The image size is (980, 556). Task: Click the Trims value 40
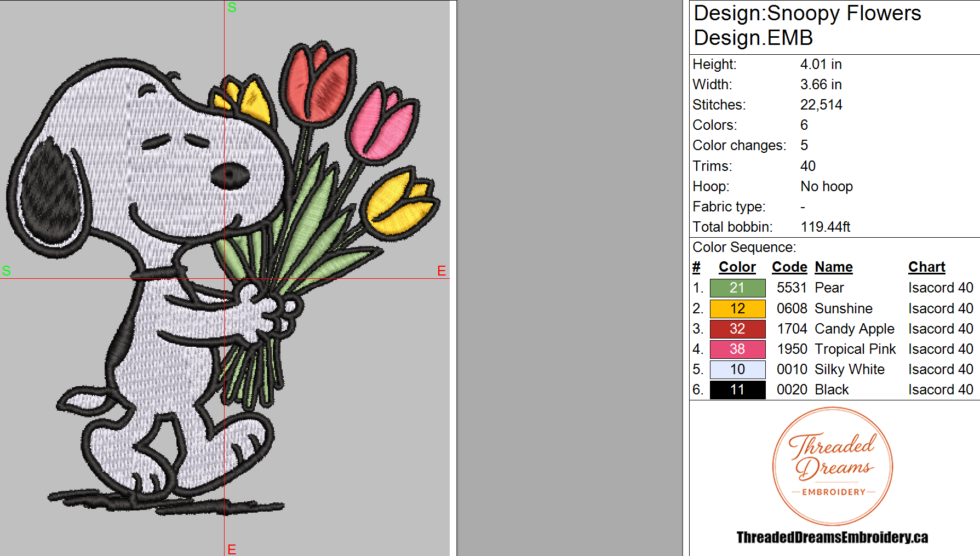pos(808,166)
